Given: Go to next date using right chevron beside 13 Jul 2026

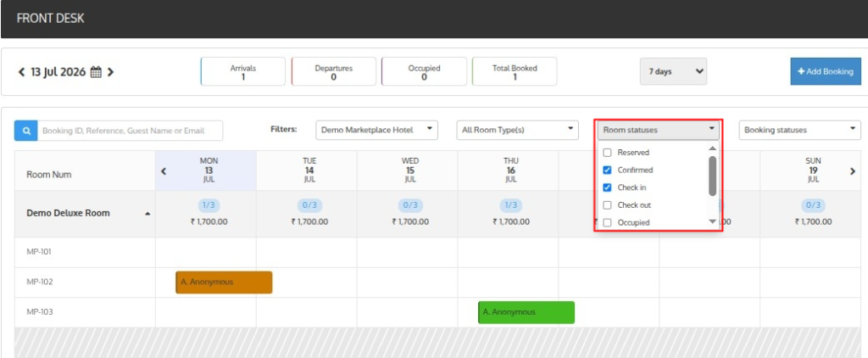Looking at the screenshot, I should pyautogui.click(x=110, y=72).
